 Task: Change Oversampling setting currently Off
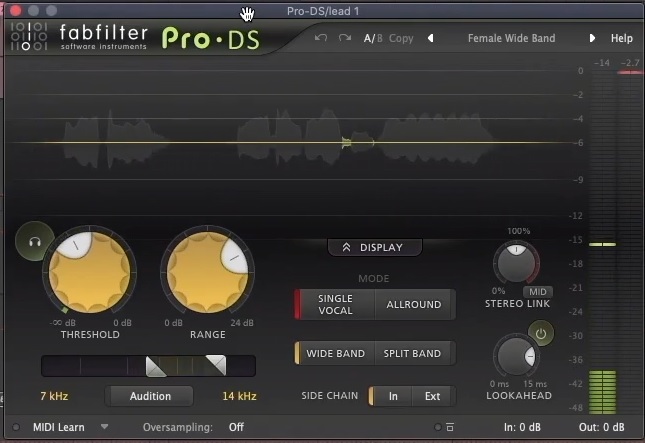coord(236,427)
